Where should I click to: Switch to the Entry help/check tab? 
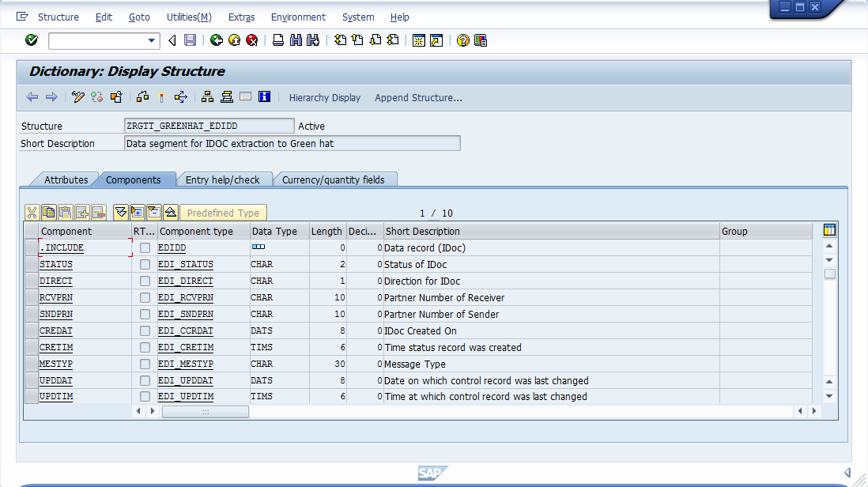[x=222, y=180]
